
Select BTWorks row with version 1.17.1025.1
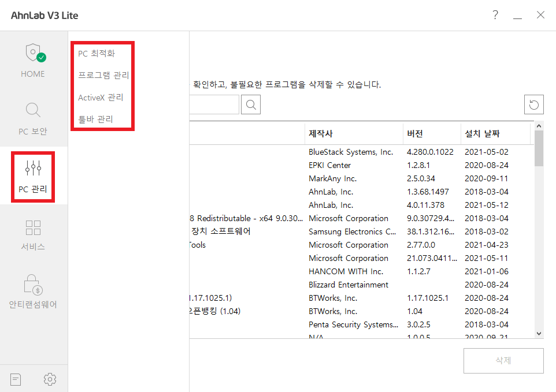point(362,298)
